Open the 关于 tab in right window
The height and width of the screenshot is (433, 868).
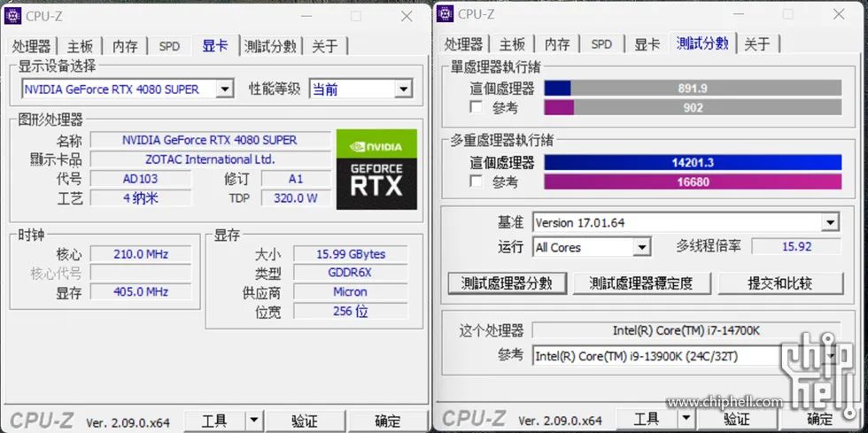(757, 43)
